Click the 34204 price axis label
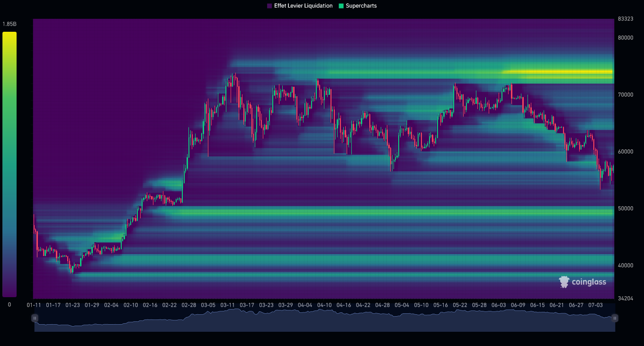644x346 pixels. click(626, 299)
